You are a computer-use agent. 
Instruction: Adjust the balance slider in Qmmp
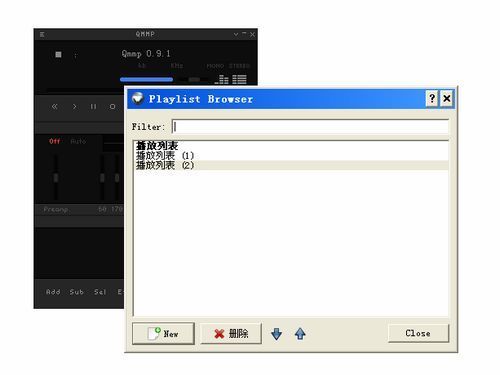pos(194,79)
